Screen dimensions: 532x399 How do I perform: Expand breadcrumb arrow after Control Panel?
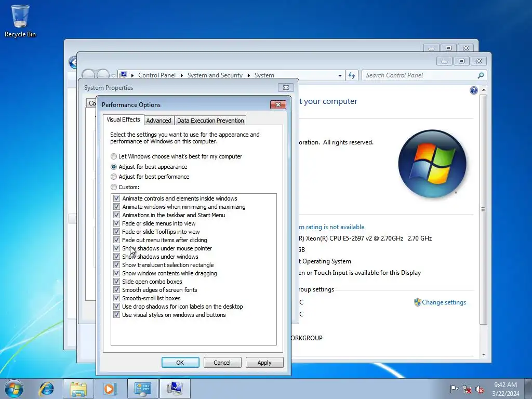pos(181,75)
